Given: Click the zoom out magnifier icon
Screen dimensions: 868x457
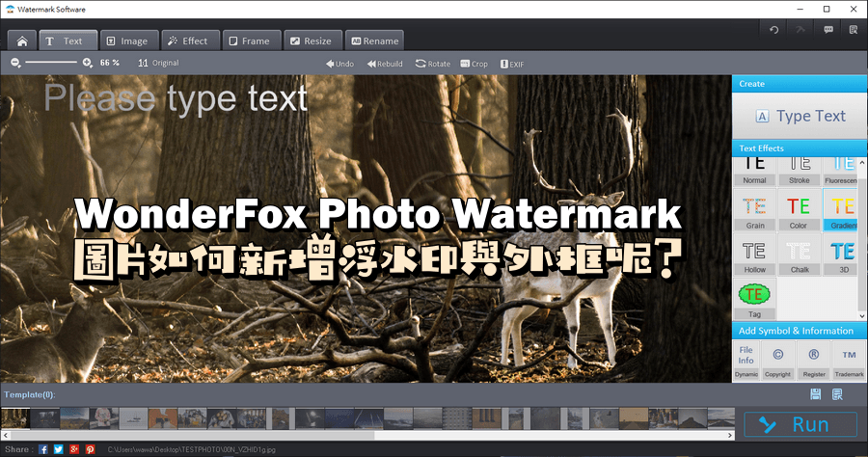Looking at the screenshot, I should (15, 63).
